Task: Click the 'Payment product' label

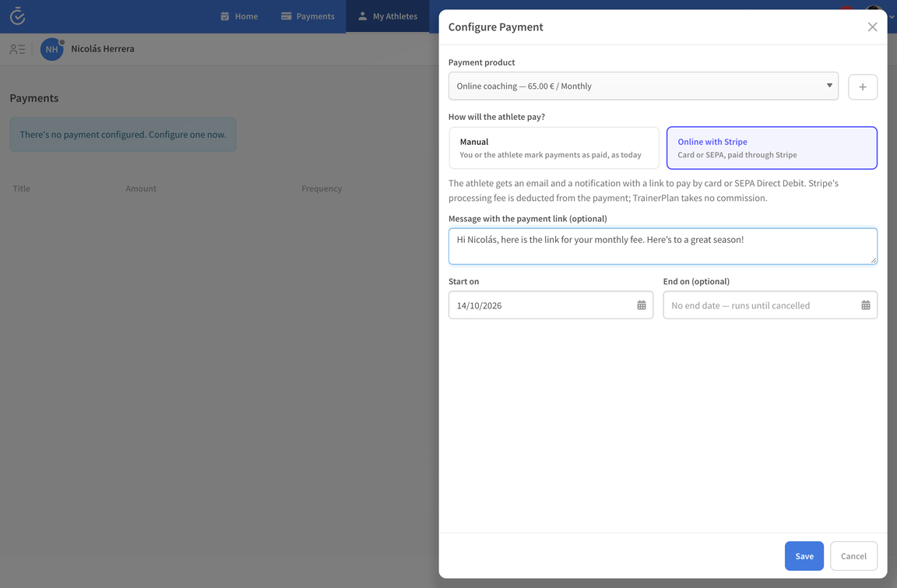Action: pyautogui.click(x=482, y=62)
